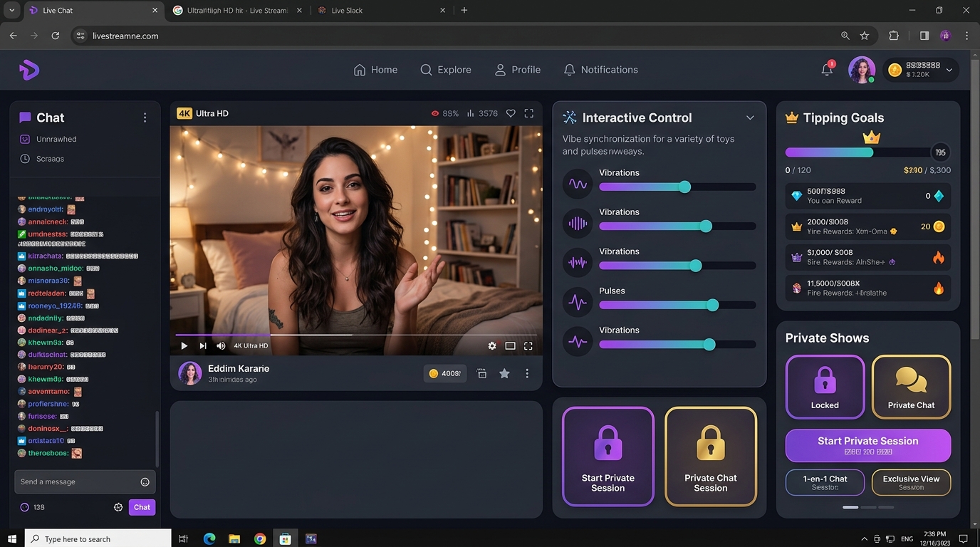Click the purple Chat send button

coord(142,507)
